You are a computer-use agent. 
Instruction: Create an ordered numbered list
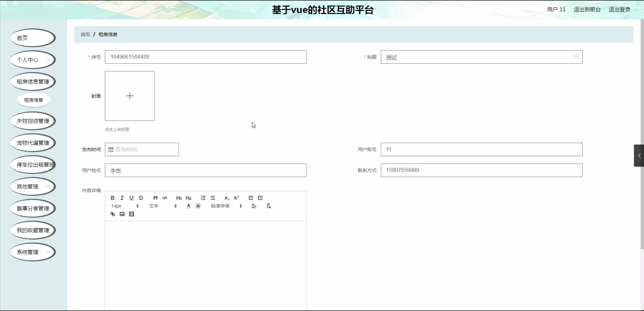coord(203,198)
